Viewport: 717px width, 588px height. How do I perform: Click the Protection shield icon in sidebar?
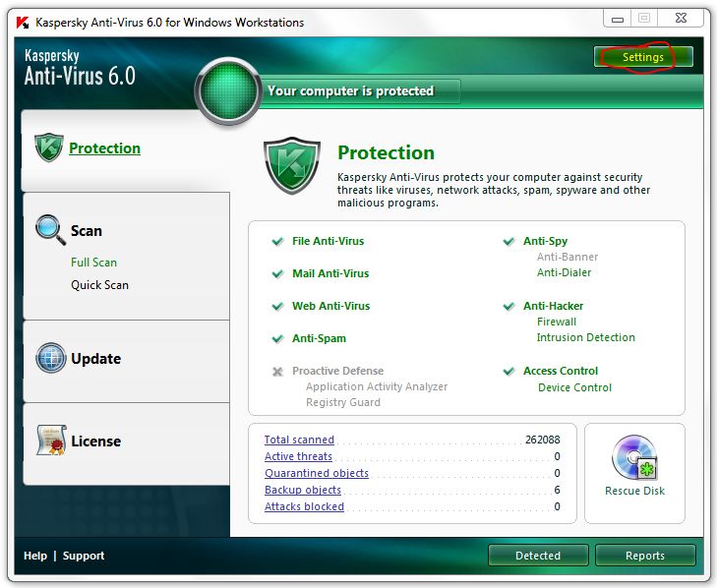coord(49,147)
